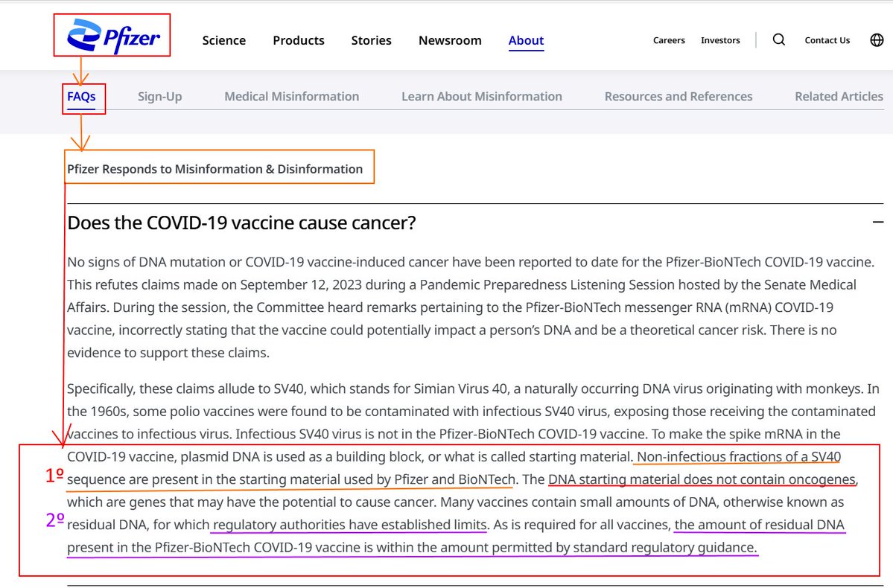Image resolution: width=893 pixels, height=588 pixels.
Task: Select the About navigation item
Action: click(526, 40)
